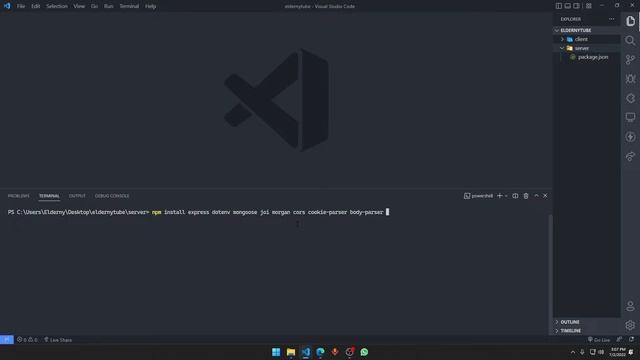Add a new terminal with plus icon
Screen dimensions: 640x360
[499, 196]
